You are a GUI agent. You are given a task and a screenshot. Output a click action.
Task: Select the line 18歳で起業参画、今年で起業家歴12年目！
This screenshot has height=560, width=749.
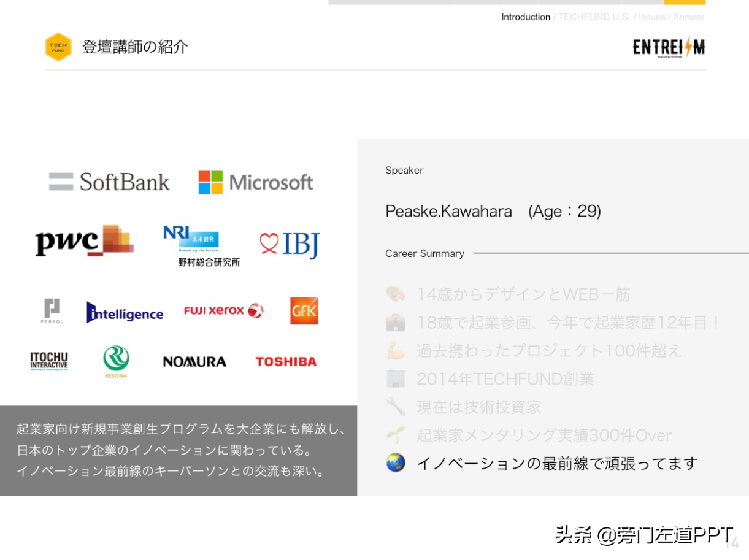click(570, 323)
